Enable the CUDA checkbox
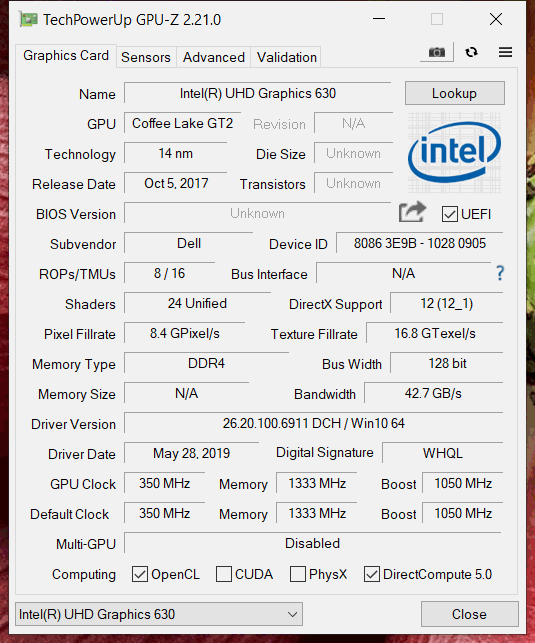The height and width of the screenshot is (643, 535). point(224,574)
